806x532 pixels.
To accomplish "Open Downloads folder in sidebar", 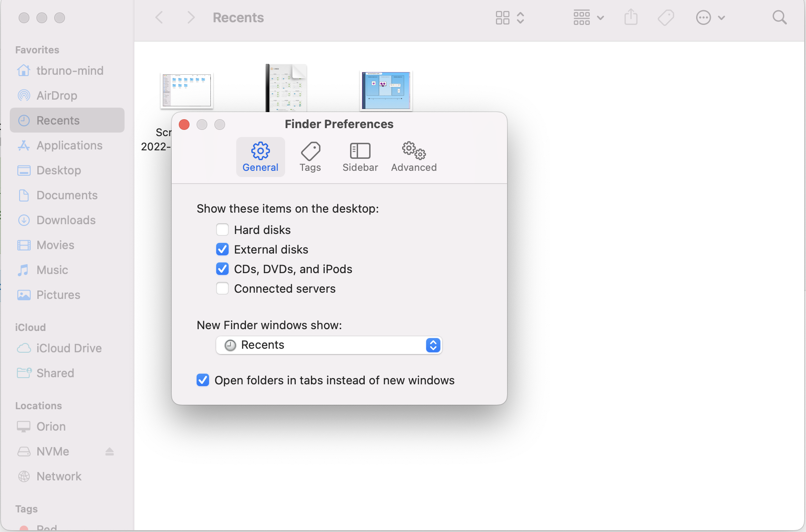I will point(67,220).
